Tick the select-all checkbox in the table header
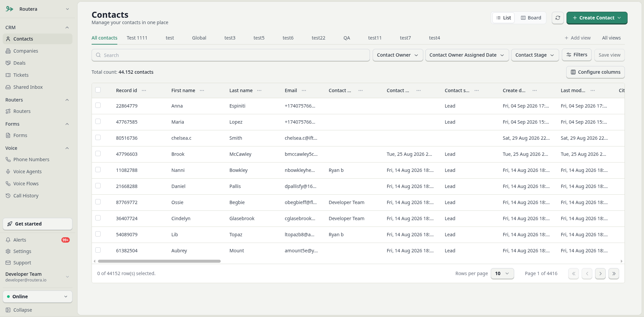Image resolution: width=644 pixels, height=317 pixels. (x=98, y=90)
